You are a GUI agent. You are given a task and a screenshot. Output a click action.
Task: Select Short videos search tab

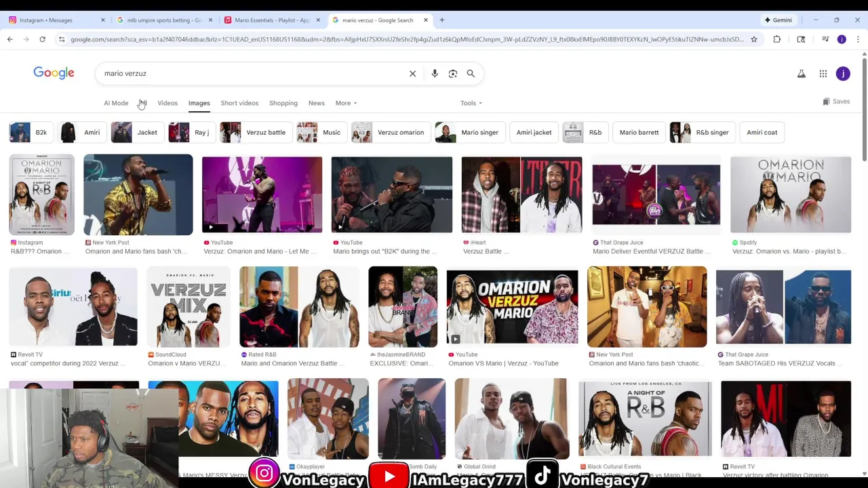[x=239, y=103]
